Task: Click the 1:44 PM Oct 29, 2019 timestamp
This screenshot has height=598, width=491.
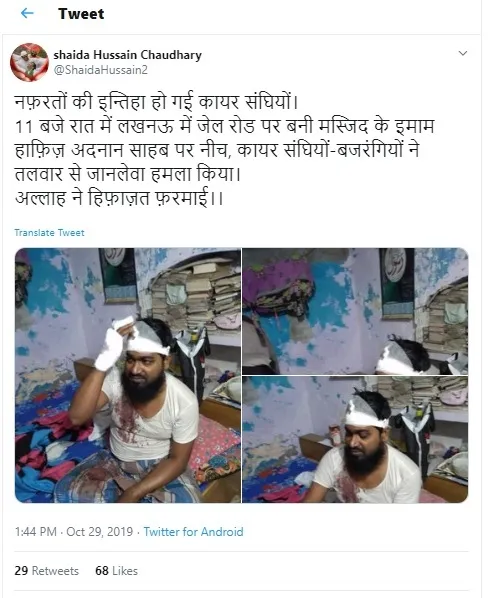Action: (x=74, y=532)
